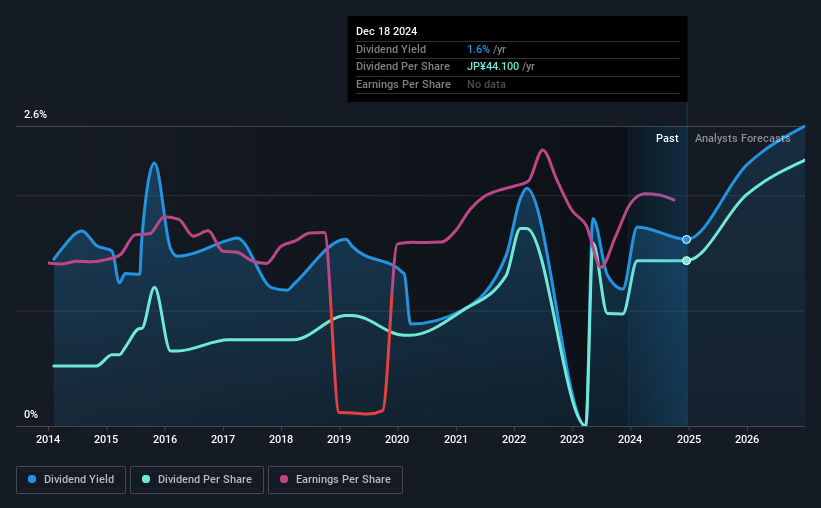Toggle the Dividend Yield legend button
Image resolution: width=821 pixels, height=508 pixels.
[71, 480]
